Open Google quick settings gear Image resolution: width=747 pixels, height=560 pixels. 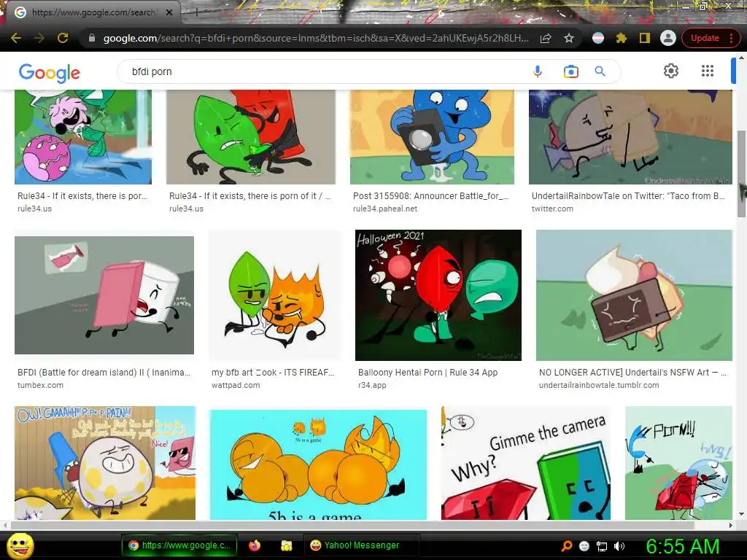671,71
